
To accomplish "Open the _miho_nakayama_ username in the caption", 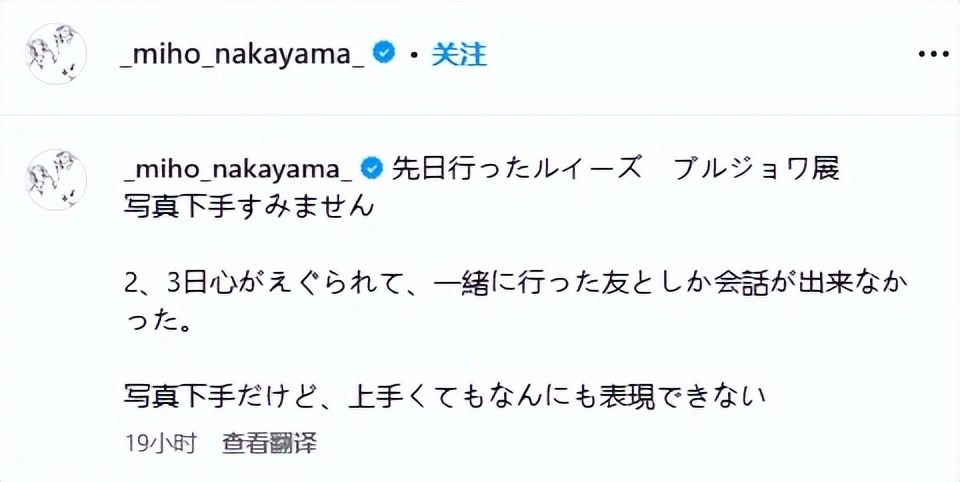I will pyautogui.click(x=235, y=167).
